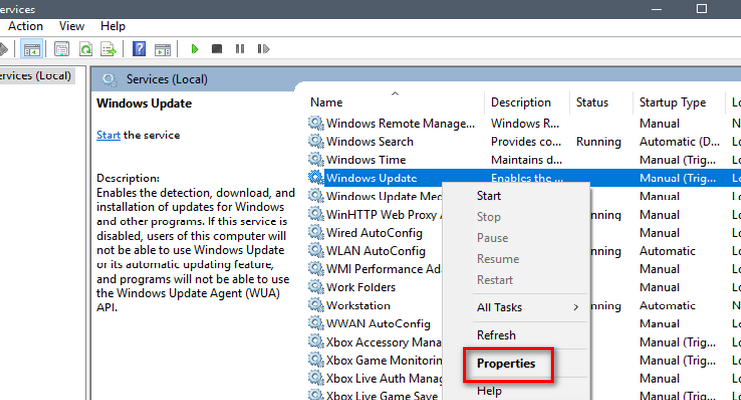The height and width of the screenshot is (400, 741).
Task: Click Automatic (D... startup type of Windows Search
Action: click(x=679, y=142)
